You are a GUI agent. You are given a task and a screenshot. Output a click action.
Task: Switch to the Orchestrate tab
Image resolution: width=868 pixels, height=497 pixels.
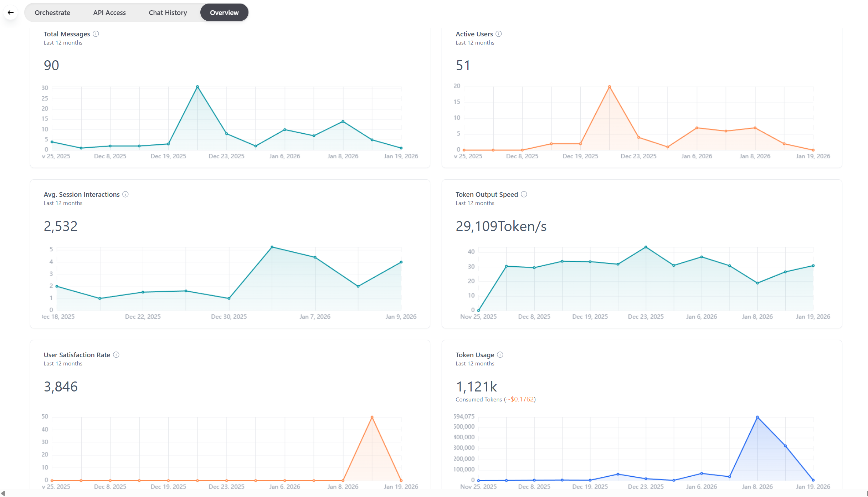click(52, 12)
